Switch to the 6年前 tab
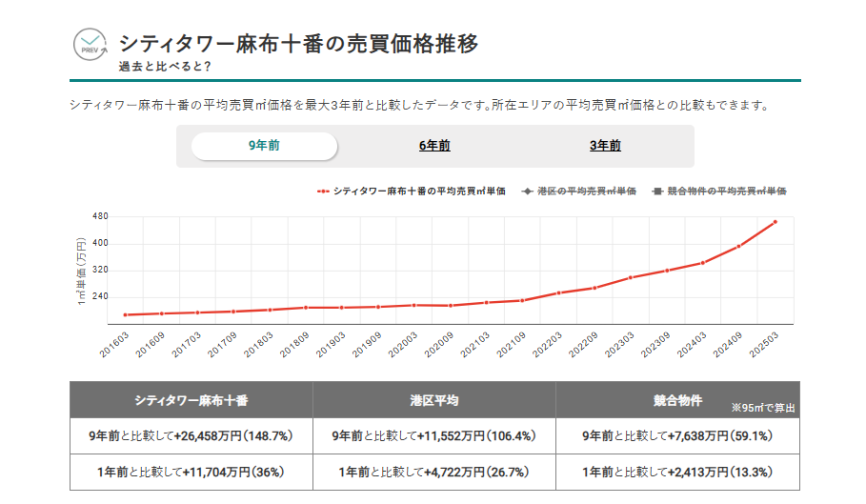Viewport: 866px width, 504px height. (x=434, y=146)
